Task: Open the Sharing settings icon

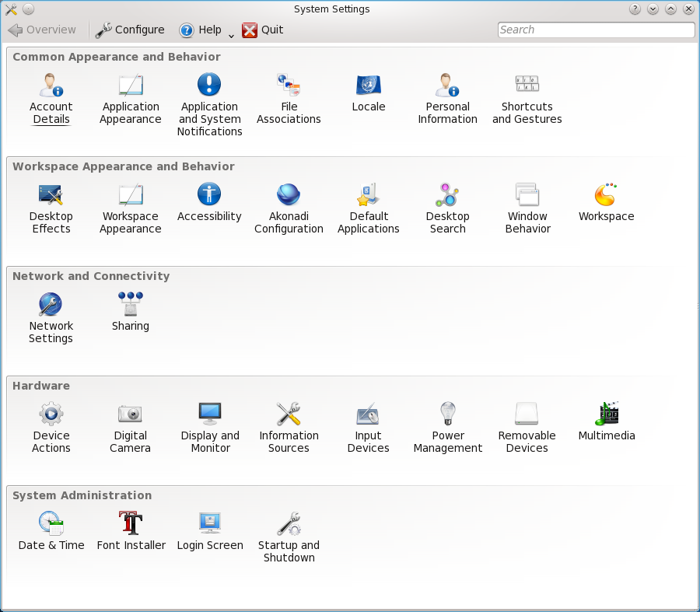Action: click(131, 313)
